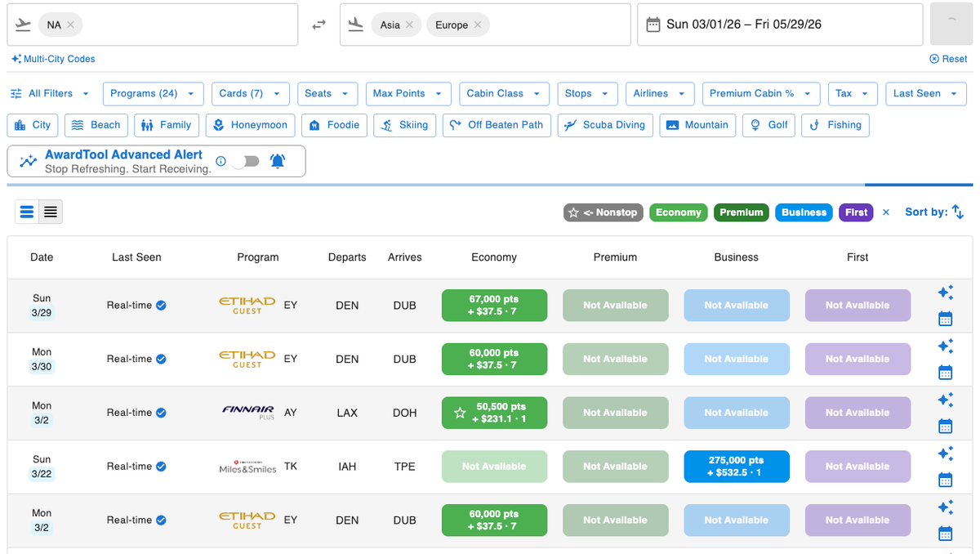Click the info icon next to AwardTool Advanced Alert
The image size is (980, 554).
point(220,162)
